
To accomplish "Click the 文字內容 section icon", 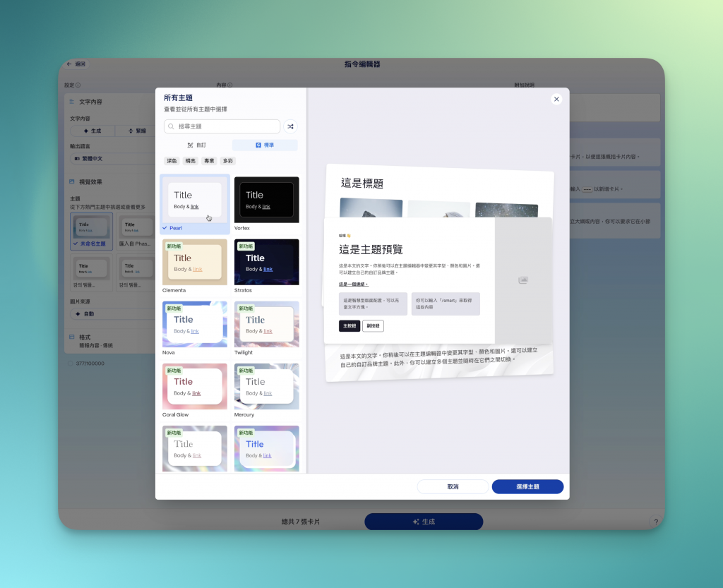I will [x=72, y=102].
